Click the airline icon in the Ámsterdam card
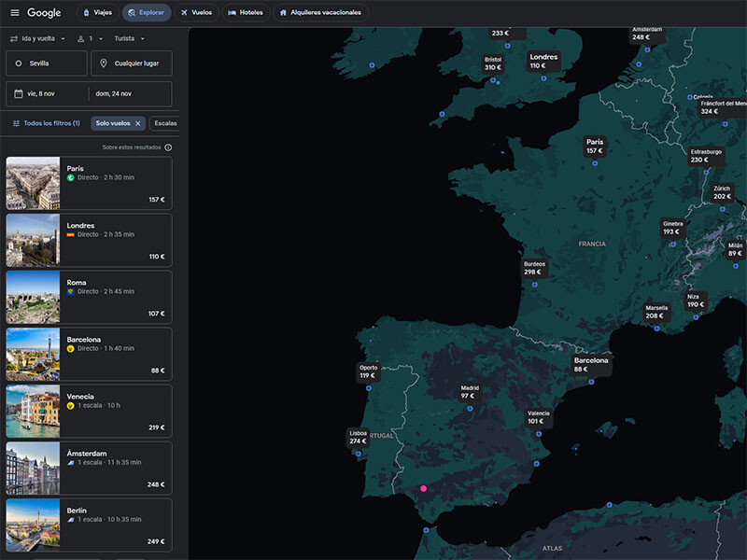Viewport: 747px width, 560px height. [x=71, y=462]
